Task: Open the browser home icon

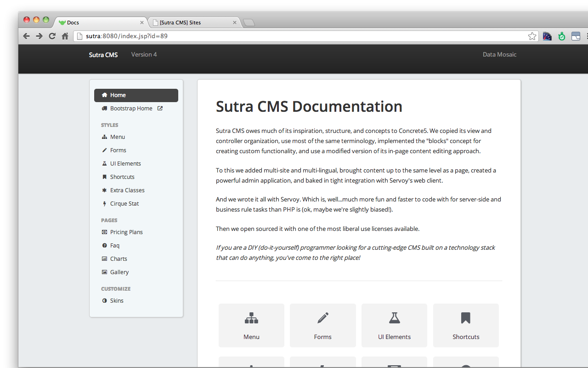Action: 65,36
